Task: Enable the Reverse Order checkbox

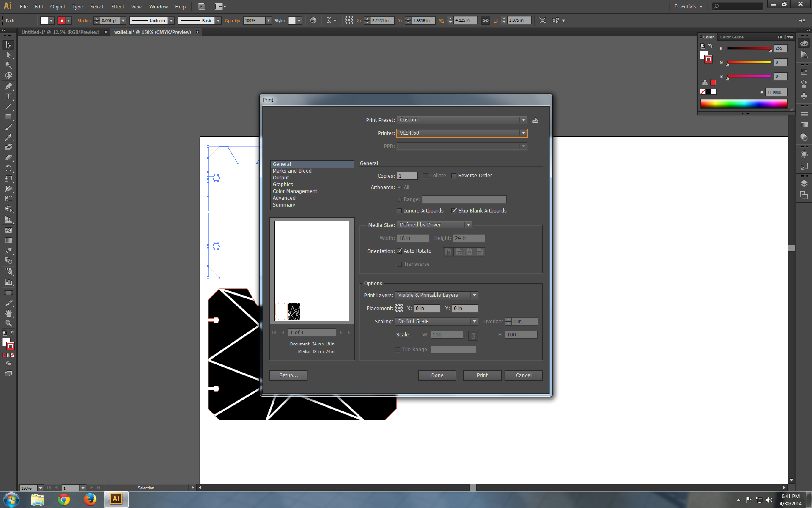Action: (x=454, y=176)
